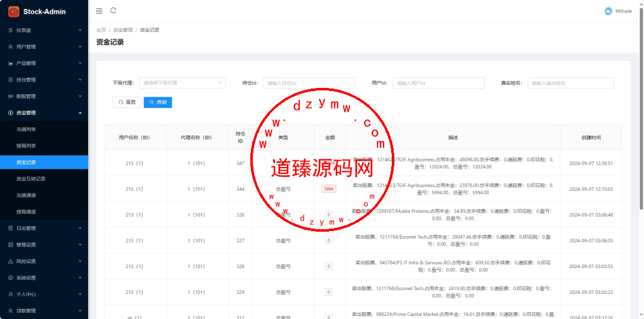Click the 风控设置 warning icon

pyautogui.click(x=11, y=261)
